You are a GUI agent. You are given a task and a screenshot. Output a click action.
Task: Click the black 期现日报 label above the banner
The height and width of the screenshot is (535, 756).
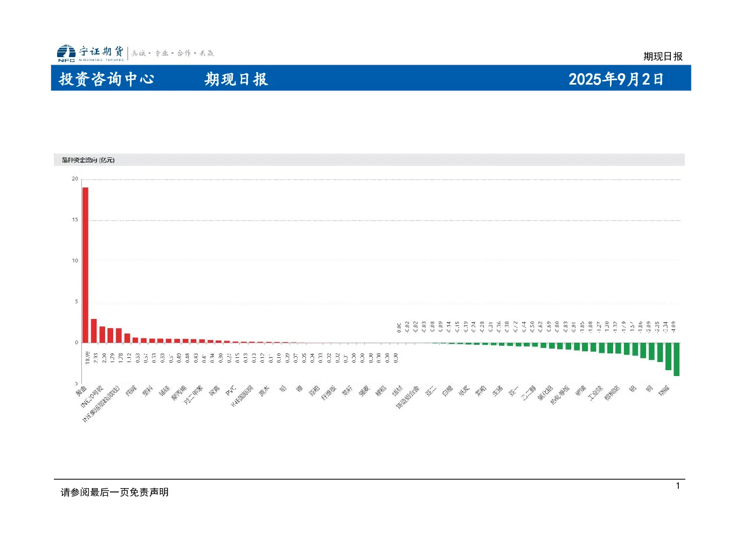[663, 56]
